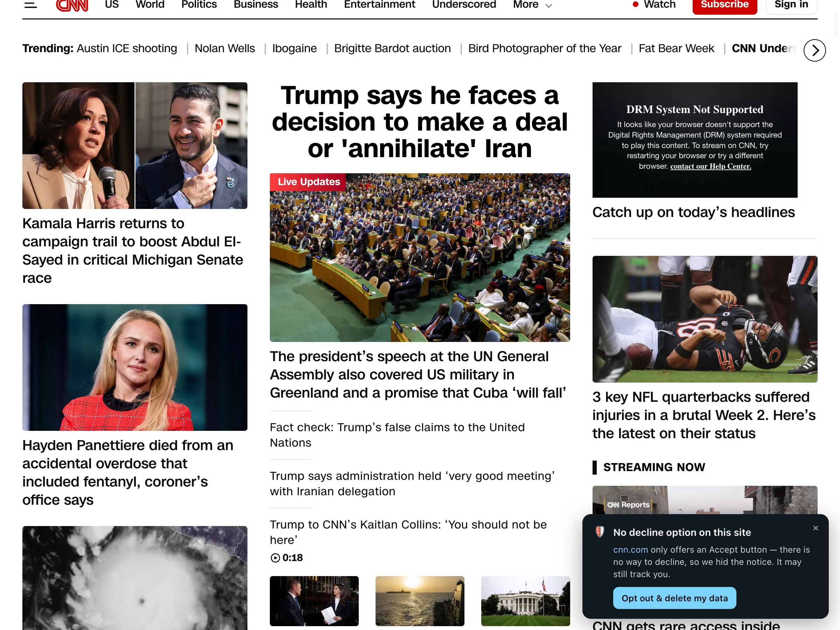This screenshot has width=840, height=630.
Task: Open trending topic Brigitte Bardot auction
Action: coord(393,49)
